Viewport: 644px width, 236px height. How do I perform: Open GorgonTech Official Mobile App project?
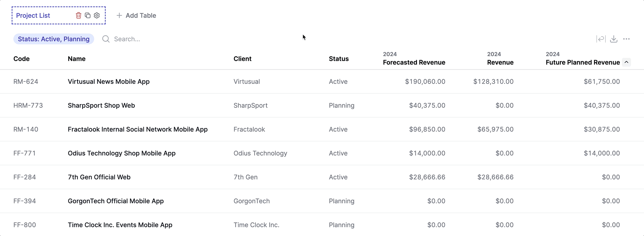(x=116, y=201)
